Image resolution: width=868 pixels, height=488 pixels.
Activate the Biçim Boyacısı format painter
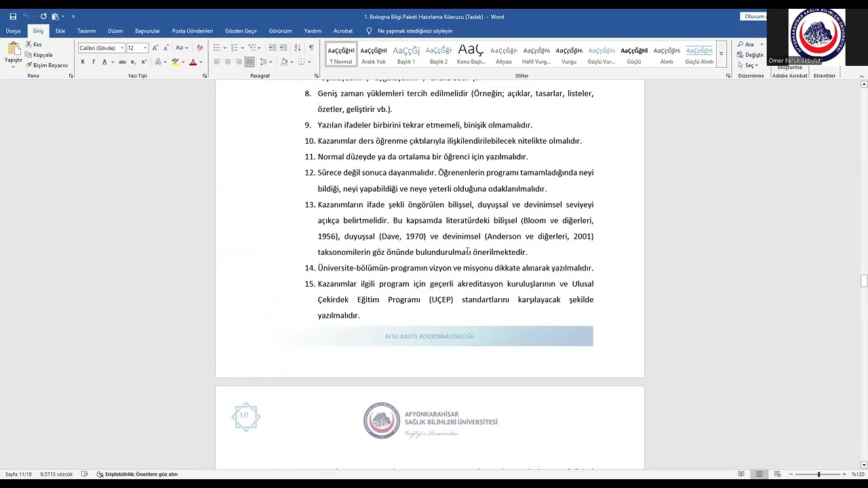[x=47, y=65]
